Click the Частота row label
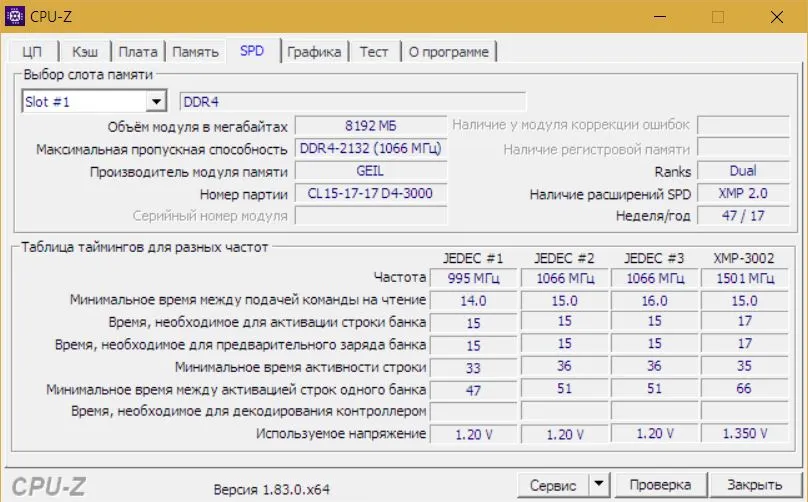This screenshot has height=502, width=808. point(400,277)
